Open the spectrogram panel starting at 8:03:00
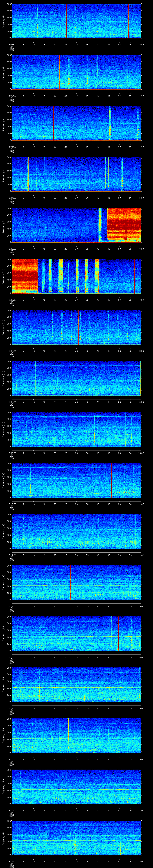Viewport: 153px width, 868px height. click(77, 123)
